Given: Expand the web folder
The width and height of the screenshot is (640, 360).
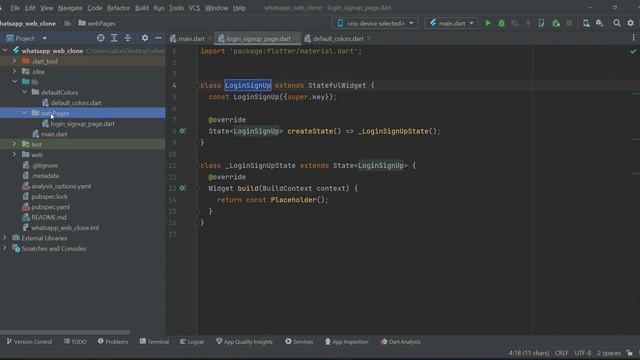Looking at the screenshot, I should pyautogui.click(x=14, y=155).
